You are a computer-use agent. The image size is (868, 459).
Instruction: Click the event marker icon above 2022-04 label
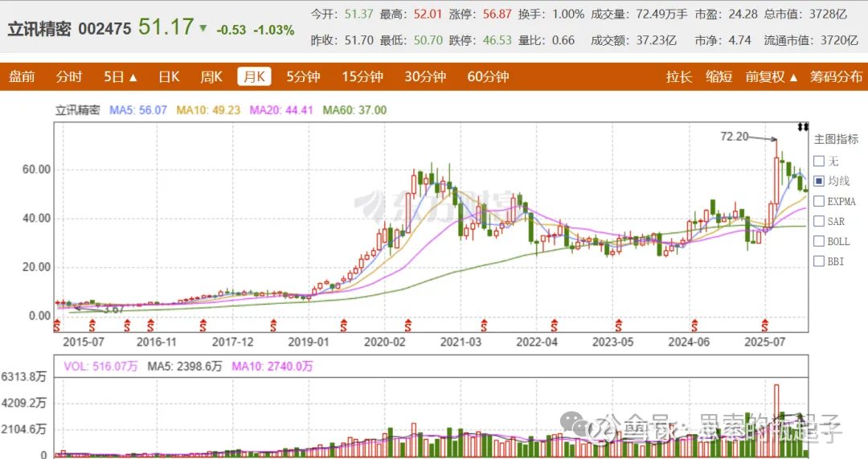[554, 326]
